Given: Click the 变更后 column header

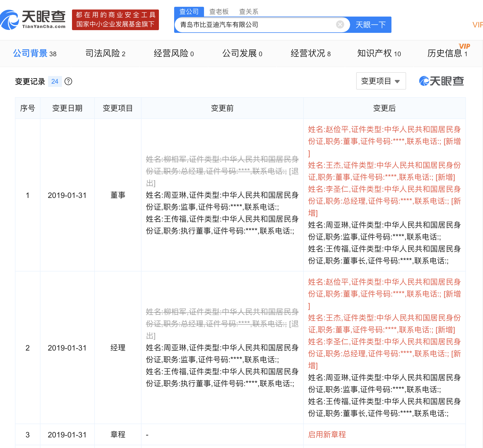Looking at the screenshot, I should pos(384,108).
